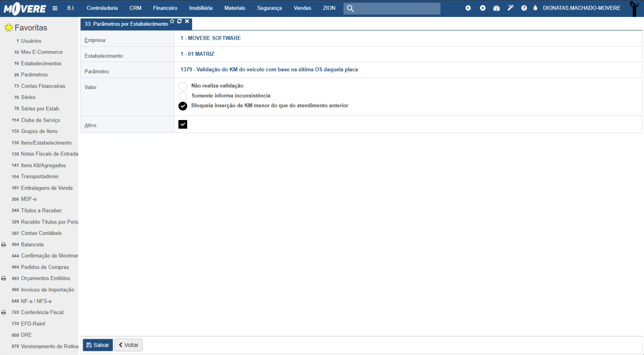Open favorite '76 Séries'
The width and height of the screenshot is (644, 355).
click(x=25, y=98)
